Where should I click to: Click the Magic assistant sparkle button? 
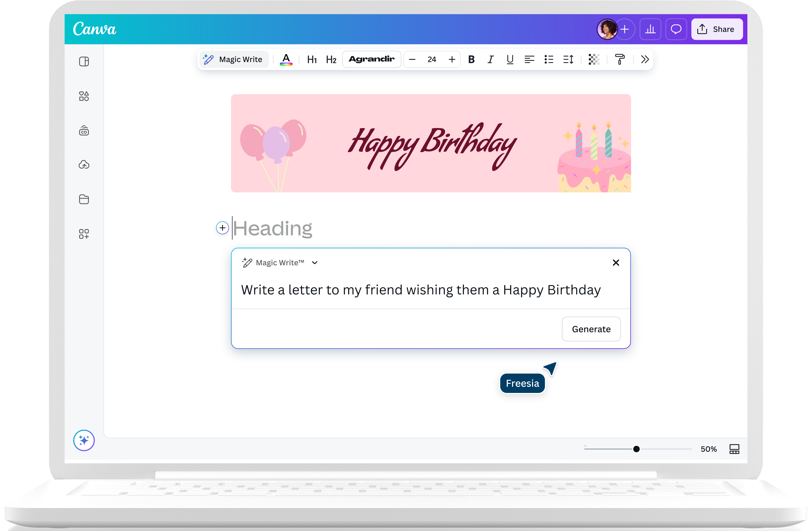pos(84,440)
